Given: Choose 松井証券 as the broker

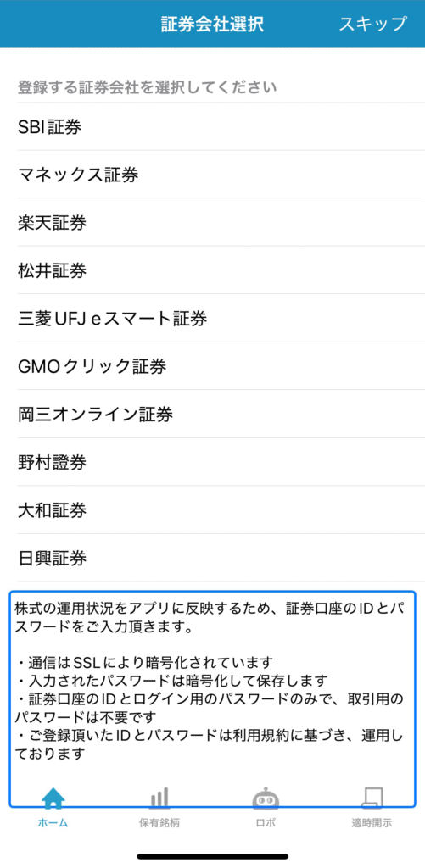Looking at the screenshot, I should (212, 270).
